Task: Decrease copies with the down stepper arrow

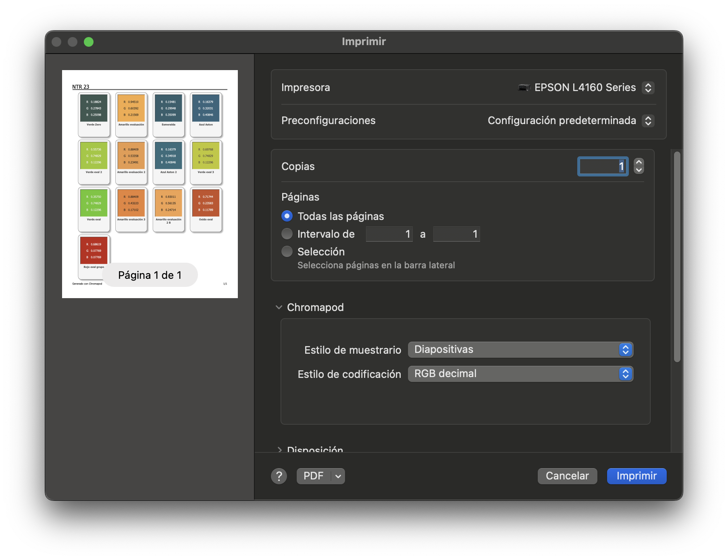Action: (639, 170)
